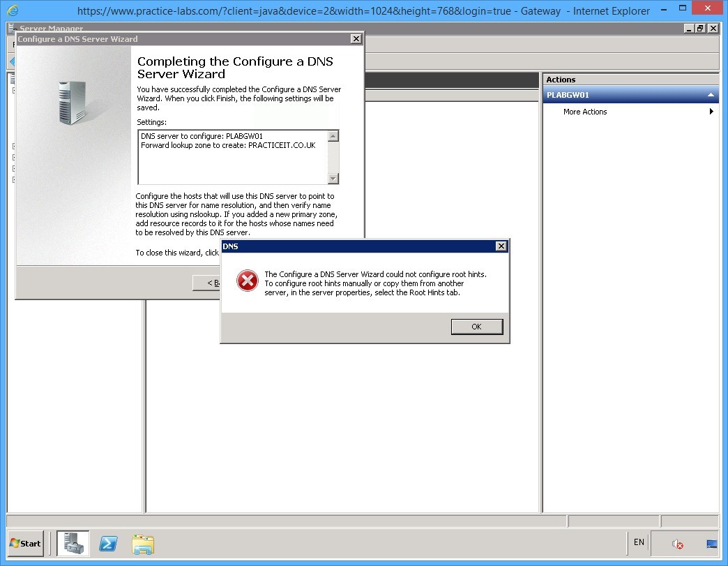Screen dimensions: 728x566
Task: Open Windows PowerShell from the taskbar
Action: [108, 544]
